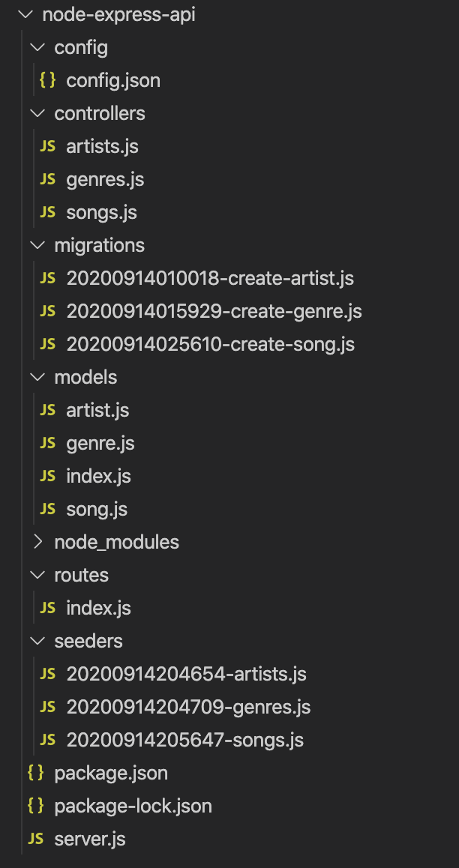Click the JSON icon for package-lock.json
Screen dimensions: 459x868
pos(35,806)
